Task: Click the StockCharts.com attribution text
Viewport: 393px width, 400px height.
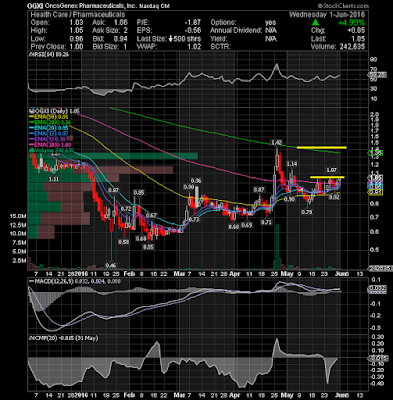Action: click(x=343, y=6)
